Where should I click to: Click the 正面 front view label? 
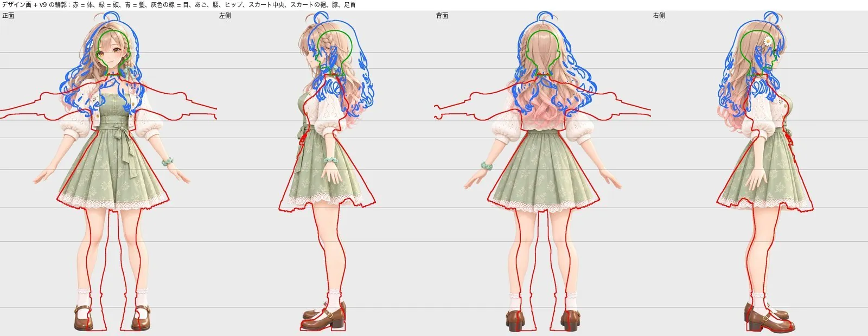8,16
